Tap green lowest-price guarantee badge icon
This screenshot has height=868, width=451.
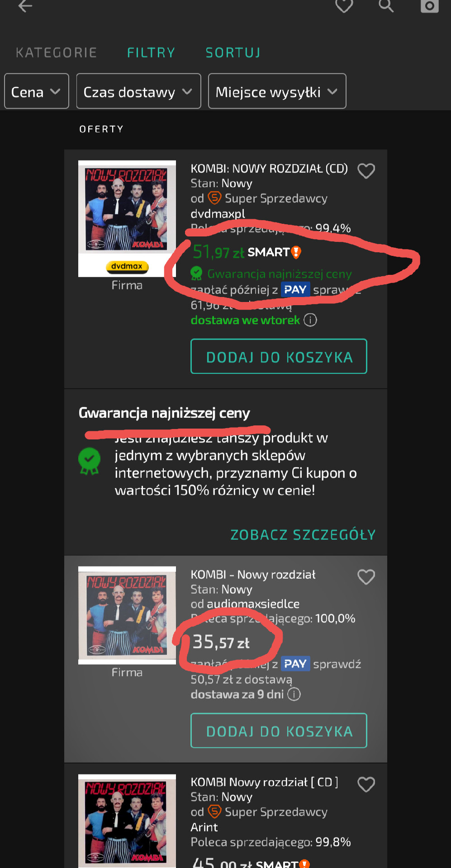point(89,461)
